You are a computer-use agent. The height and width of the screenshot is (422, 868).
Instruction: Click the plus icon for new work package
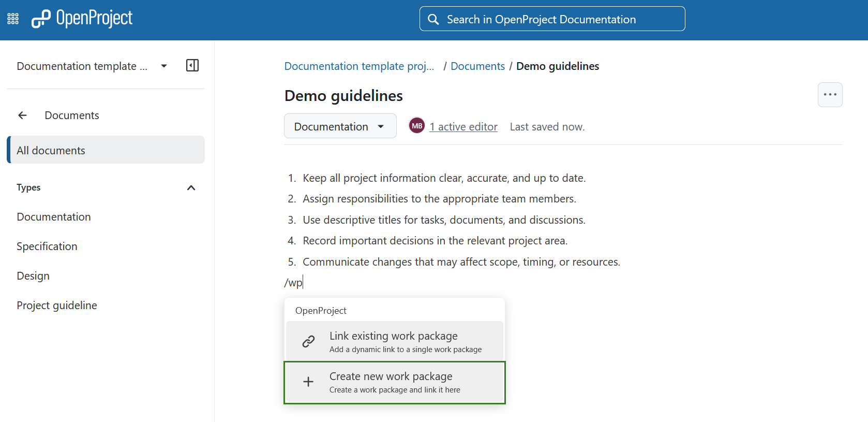pyautogui.click(x=308, y=382)
